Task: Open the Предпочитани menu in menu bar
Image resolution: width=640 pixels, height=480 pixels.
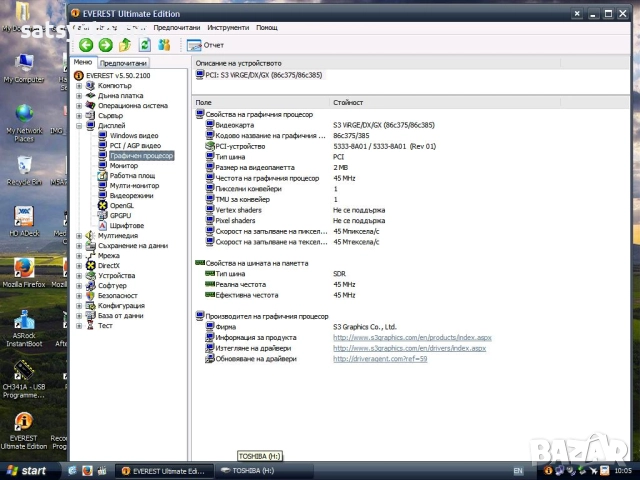Action: [177, 27]
